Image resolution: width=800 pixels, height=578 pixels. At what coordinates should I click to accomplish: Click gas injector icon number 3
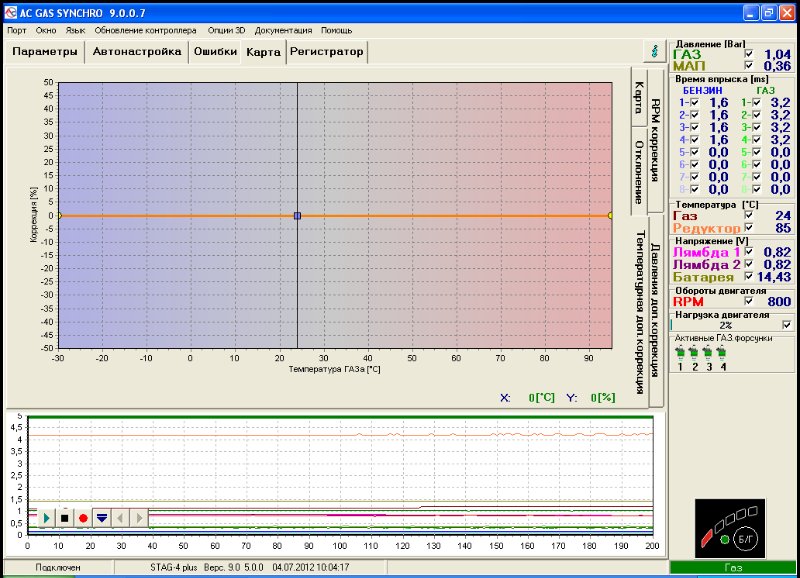click(708, 351)
